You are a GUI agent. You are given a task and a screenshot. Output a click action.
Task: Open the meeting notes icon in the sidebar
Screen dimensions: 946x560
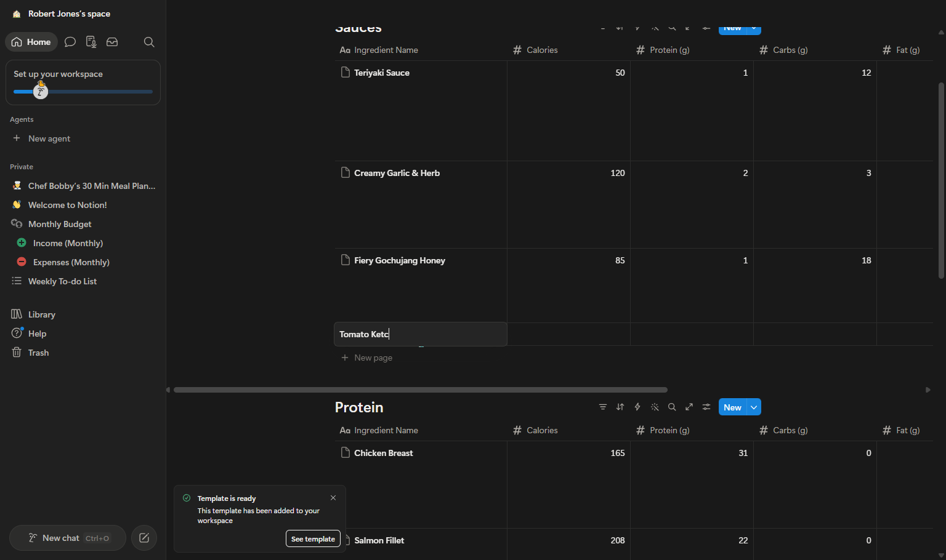click(x=91, y=42)
